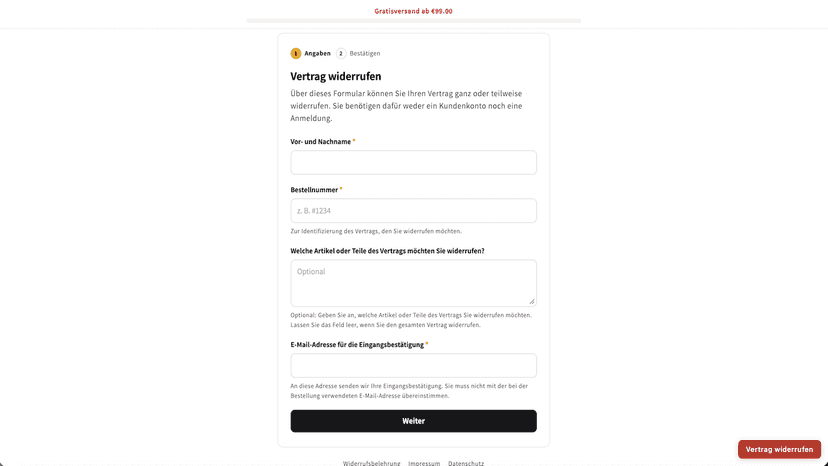Click the textarea resize handle corner
The width and height of the screenshot is (828, 466).
532,302
